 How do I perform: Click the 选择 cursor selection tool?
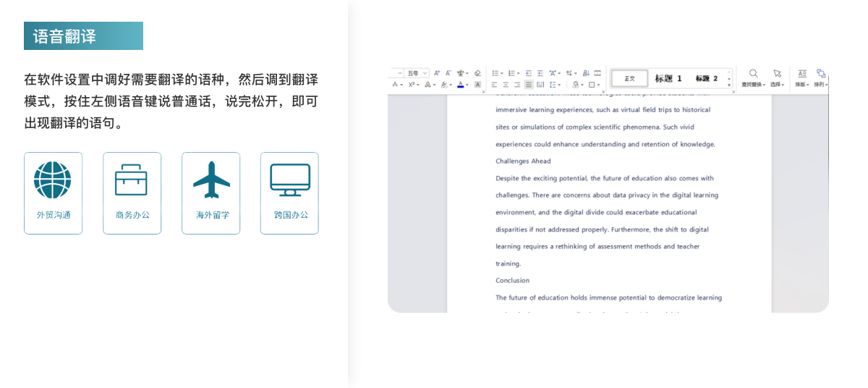pyautogui.click(x=777, y=78)
